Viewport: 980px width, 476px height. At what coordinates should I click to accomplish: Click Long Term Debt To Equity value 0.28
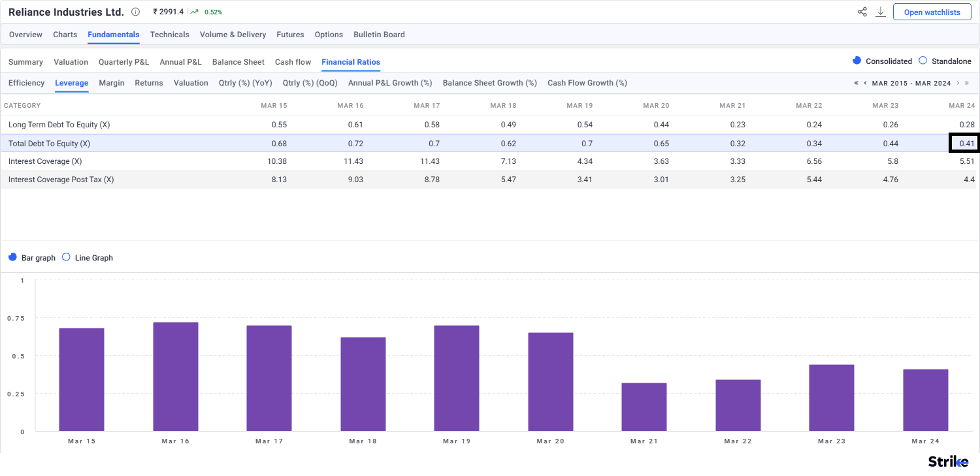(x=967, y=124)
